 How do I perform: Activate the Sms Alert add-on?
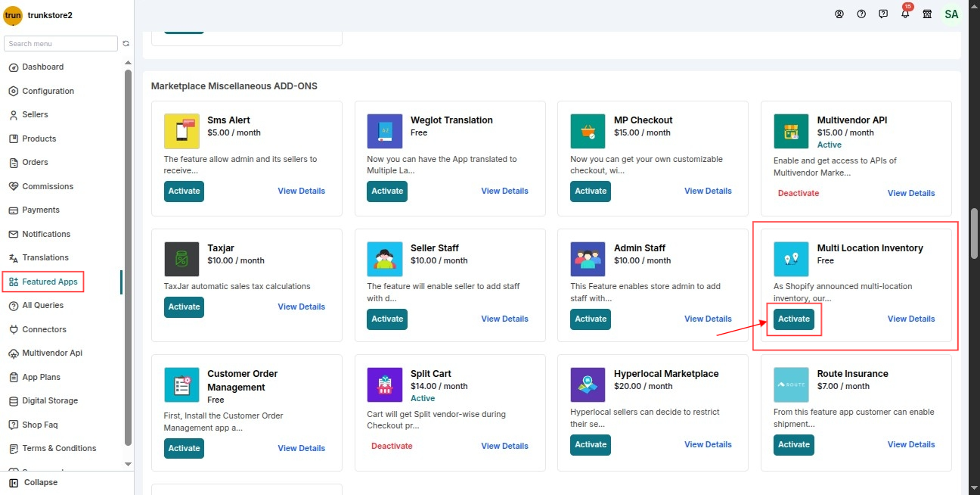tap(184, 191)
